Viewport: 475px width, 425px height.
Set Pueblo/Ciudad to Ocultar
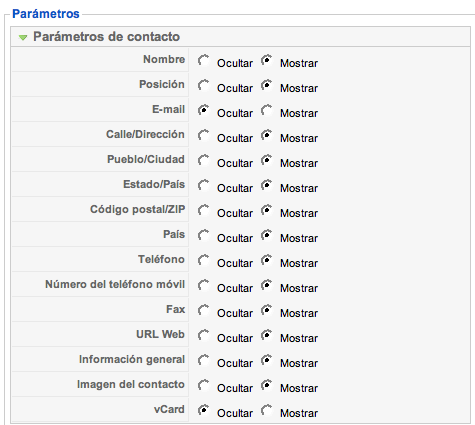coord(203,160)
